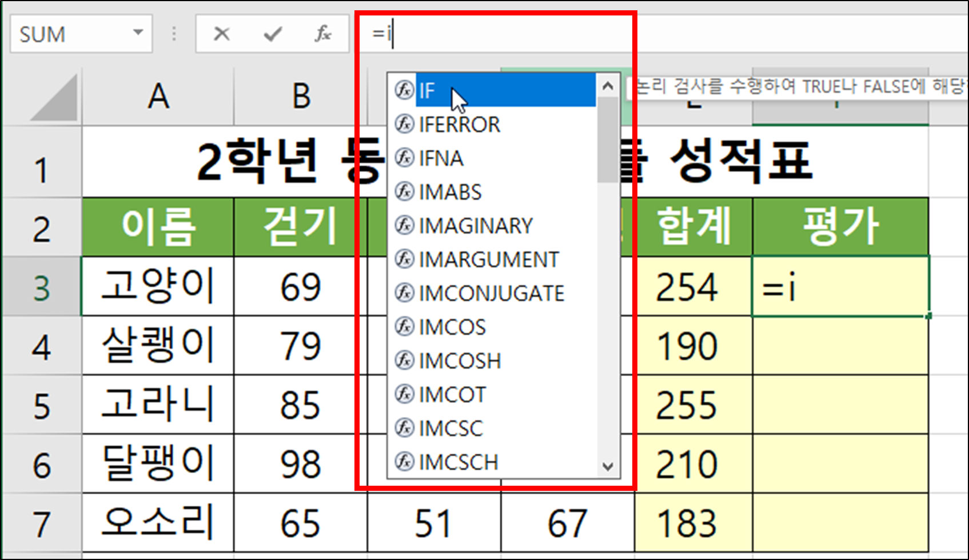
Task: Open the Name Box dropdown arrow
Action: click(x=139, y=33)
